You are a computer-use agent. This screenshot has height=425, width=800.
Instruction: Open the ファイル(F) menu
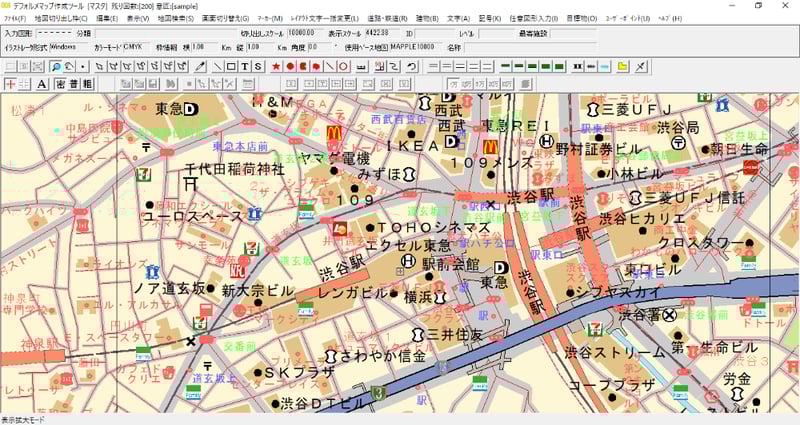[15, 19]
